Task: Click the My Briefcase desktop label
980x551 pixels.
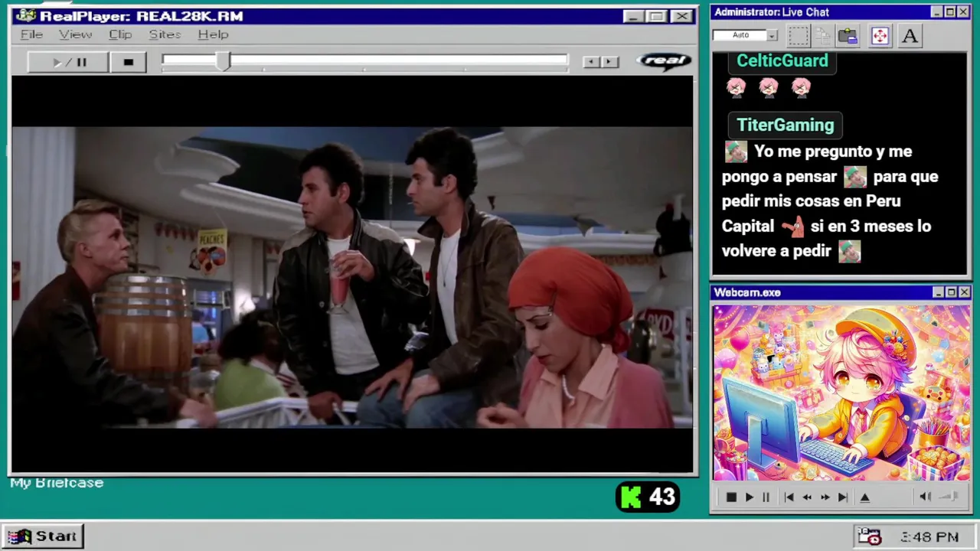Action: click(x=57, y=483)
